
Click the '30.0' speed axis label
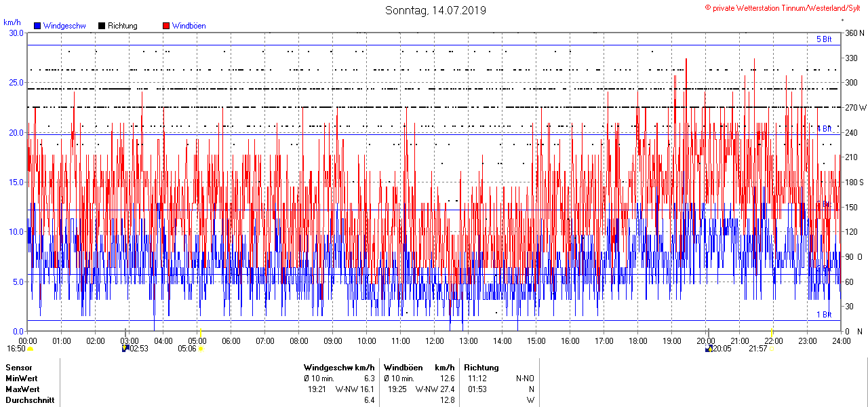click(x=16, y=33)
